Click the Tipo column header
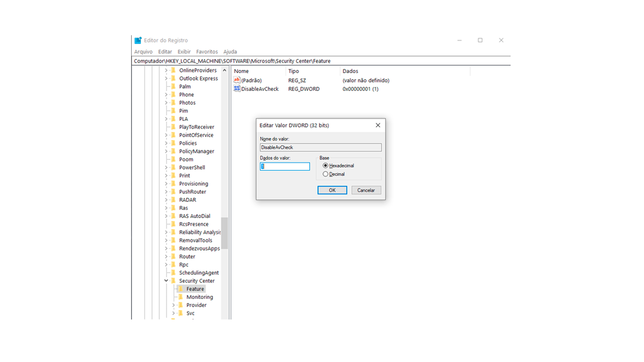This screenshot has width=644, height=362. click(x=313, y=71)
